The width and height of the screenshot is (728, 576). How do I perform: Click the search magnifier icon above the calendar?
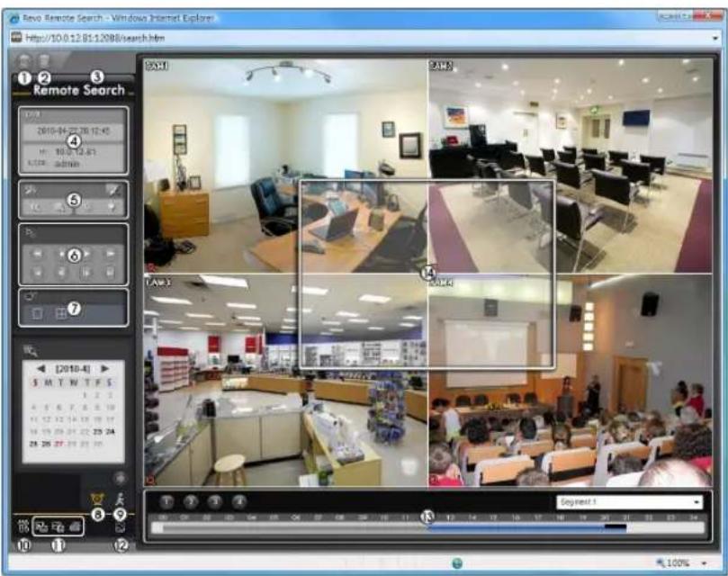[31, 350]
